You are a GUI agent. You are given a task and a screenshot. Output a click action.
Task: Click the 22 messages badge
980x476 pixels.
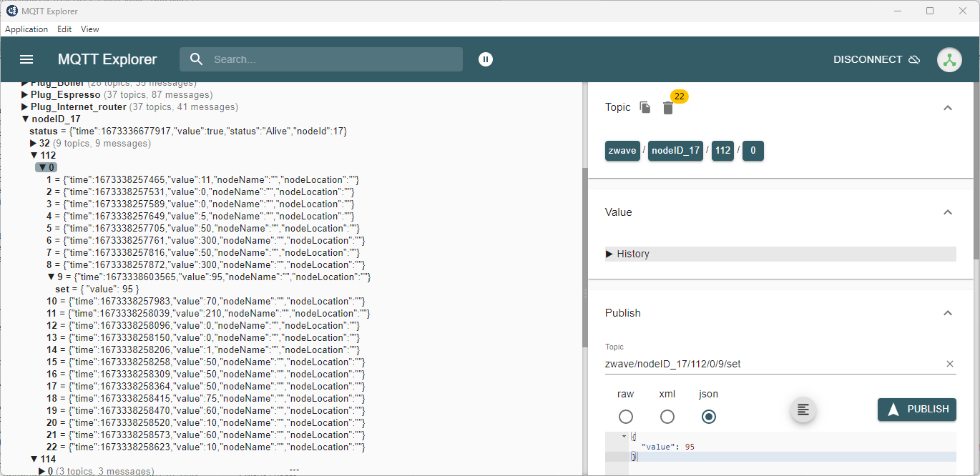click(680, 96)
